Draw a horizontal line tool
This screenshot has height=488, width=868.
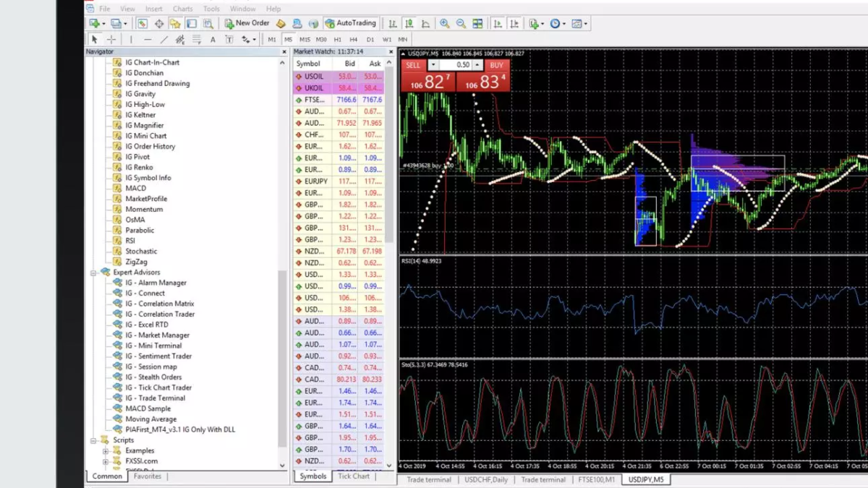[148, 39]
